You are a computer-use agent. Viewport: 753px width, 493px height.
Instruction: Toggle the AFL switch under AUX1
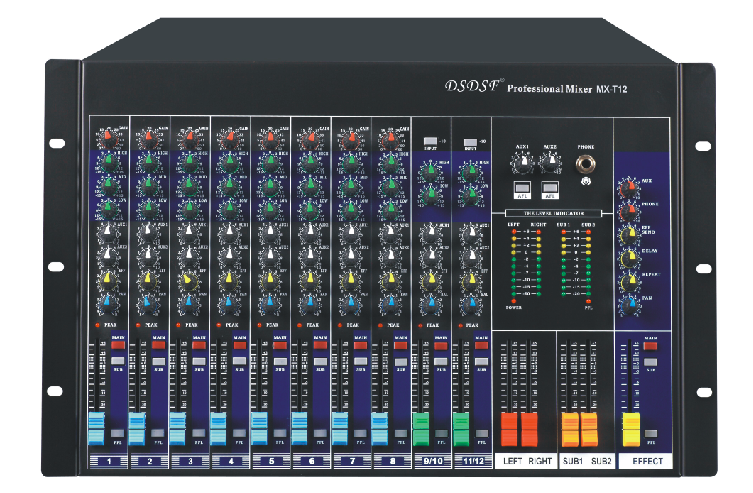[x=521, y=187]
